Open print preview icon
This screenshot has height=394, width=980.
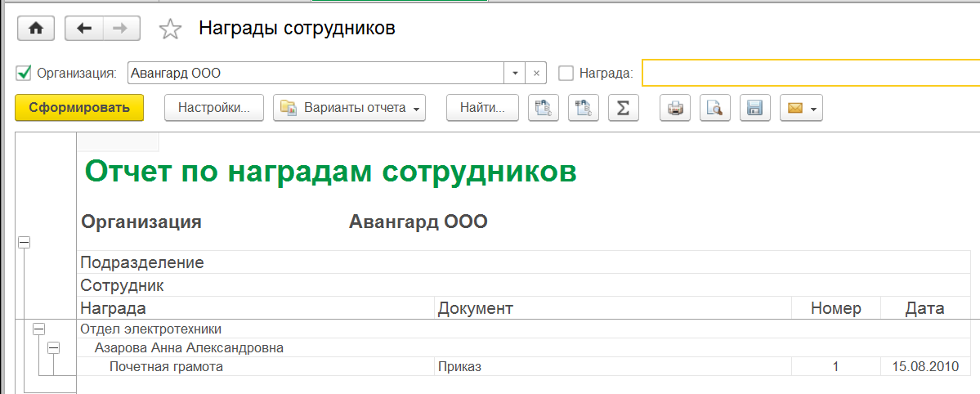tap(714, 108)
